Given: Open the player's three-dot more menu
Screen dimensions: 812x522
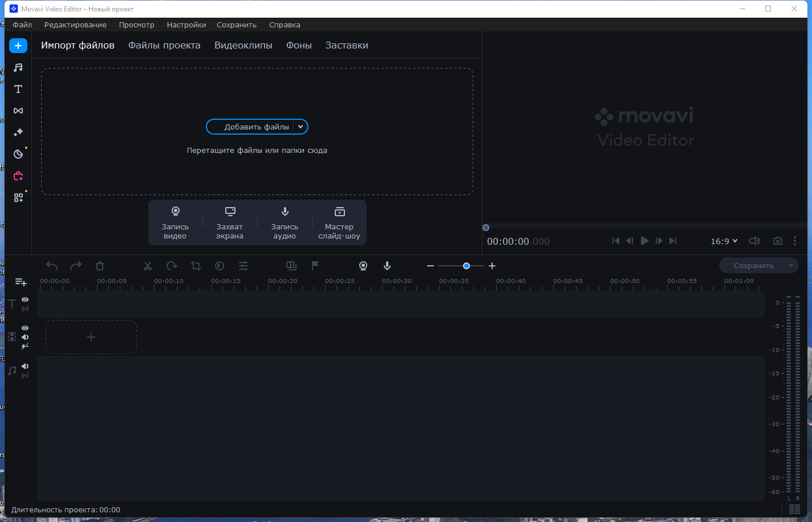Looking at the screenshot, I should 795,241.
